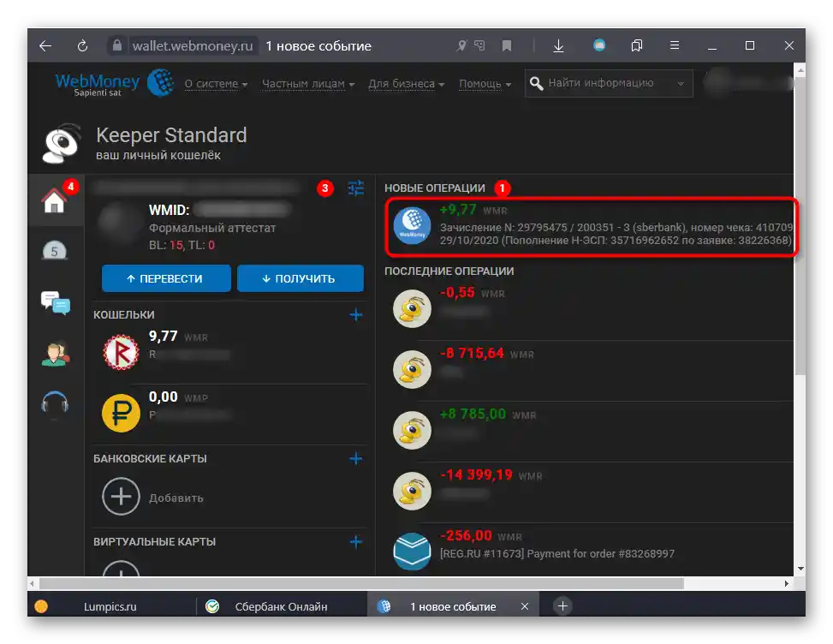833x644 pixels.
Task: Open the contacts people icon
Action: pos(56,354)
